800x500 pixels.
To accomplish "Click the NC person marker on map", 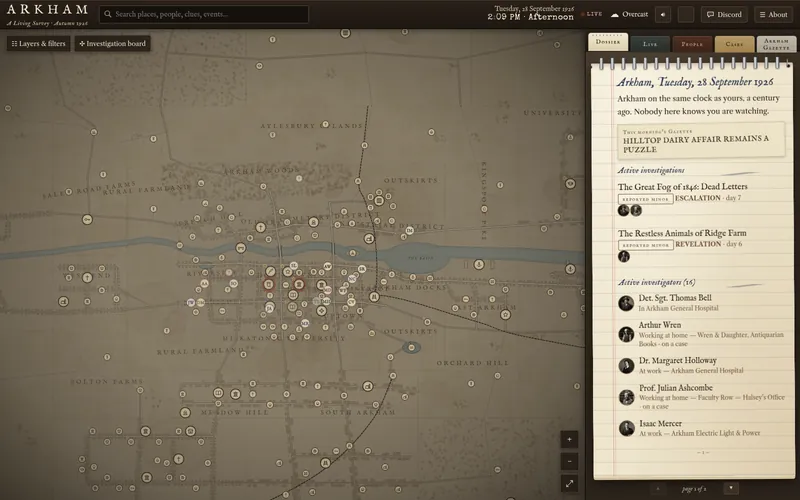I will (352, 279).
